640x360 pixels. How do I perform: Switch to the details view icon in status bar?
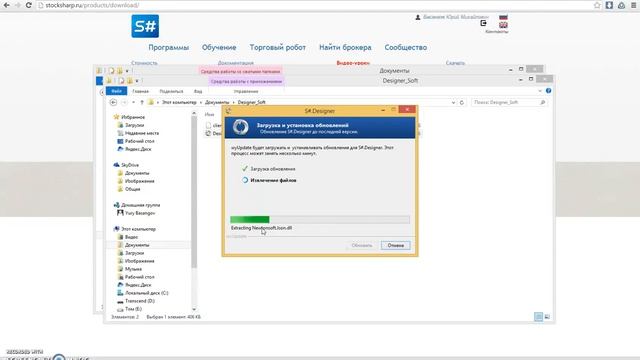(x=538, y=317)
